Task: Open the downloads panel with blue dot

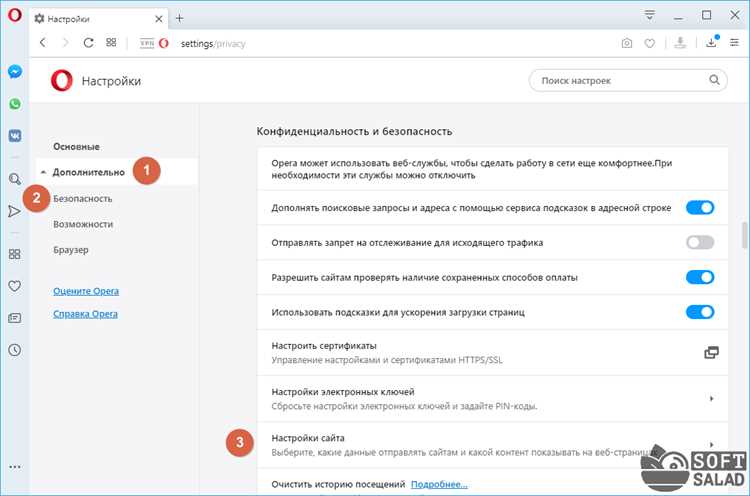Action: click(711, 42)
